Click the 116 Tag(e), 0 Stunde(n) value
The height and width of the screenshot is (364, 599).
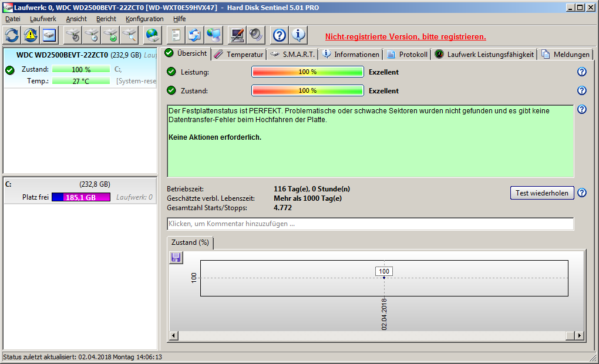(312, 189)
